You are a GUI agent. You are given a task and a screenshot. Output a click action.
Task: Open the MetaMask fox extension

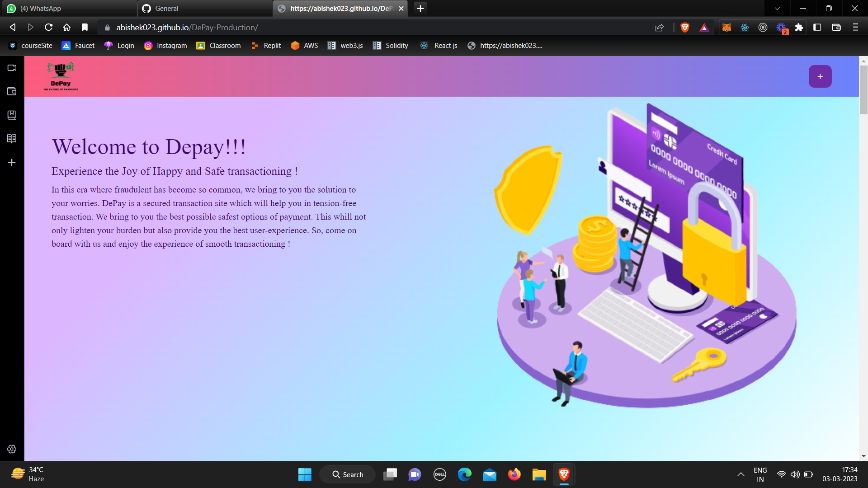(726, 28)
